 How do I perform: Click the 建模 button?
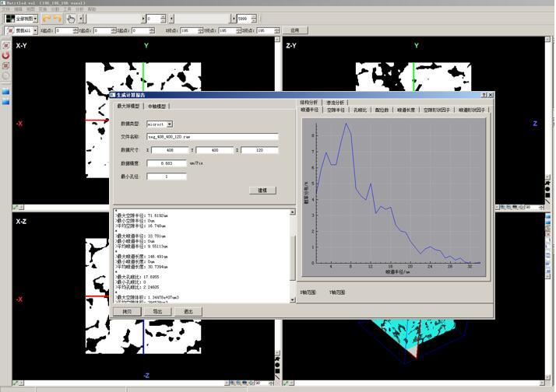click(262, 191)
